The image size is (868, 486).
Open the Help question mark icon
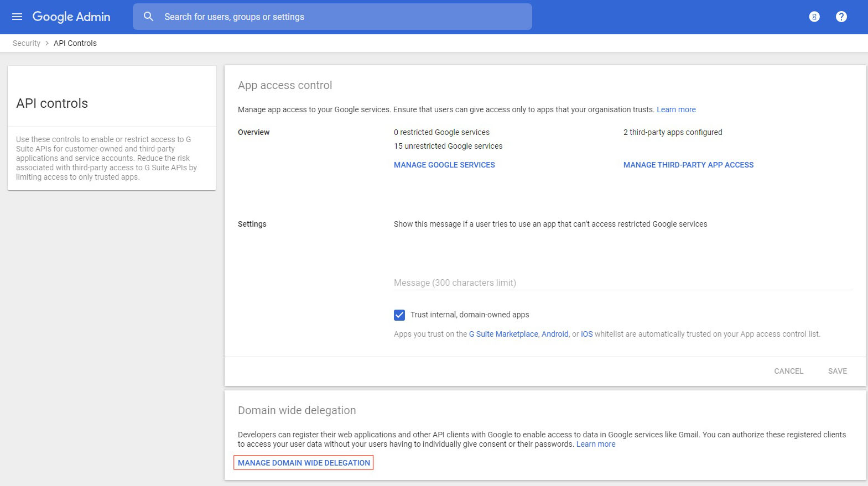pyautogui.click(x=841, y=17)
